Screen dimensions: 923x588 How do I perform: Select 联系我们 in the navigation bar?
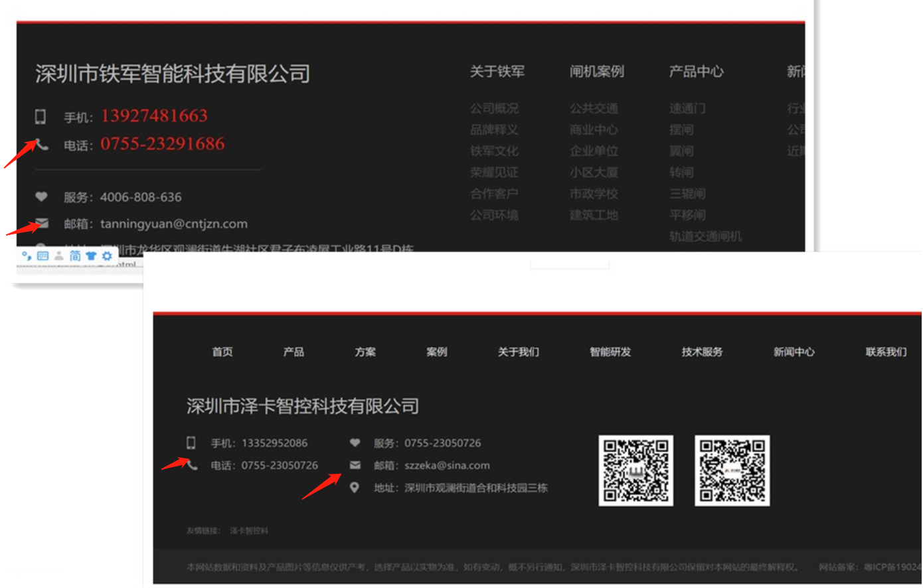point(886,352)
